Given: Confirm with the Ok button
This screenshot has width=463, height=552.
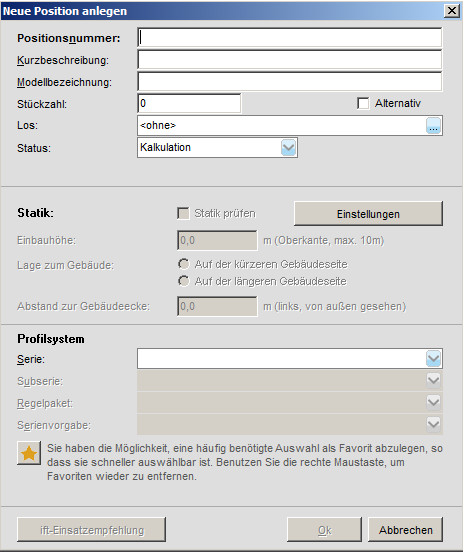Looking at the screenshot, I should click(324, 530).
